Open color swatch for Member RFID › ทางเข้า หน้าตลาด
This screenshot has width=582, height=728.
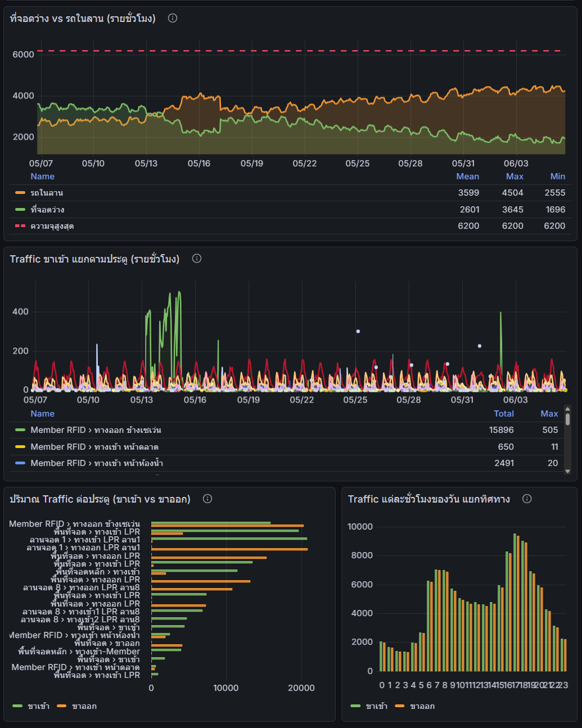pyautogui.click(x=20, y=447)
